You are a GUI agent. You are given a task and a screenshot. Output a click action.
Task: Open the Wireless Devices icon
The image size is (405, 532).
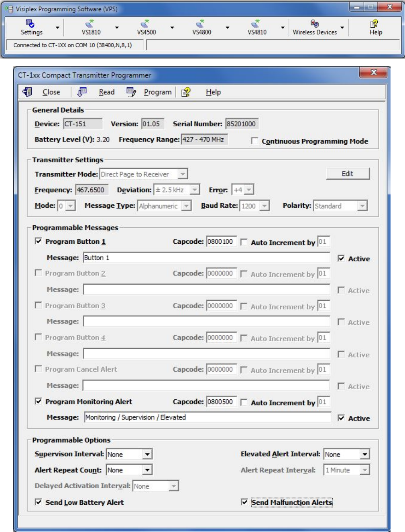(315, 24)
